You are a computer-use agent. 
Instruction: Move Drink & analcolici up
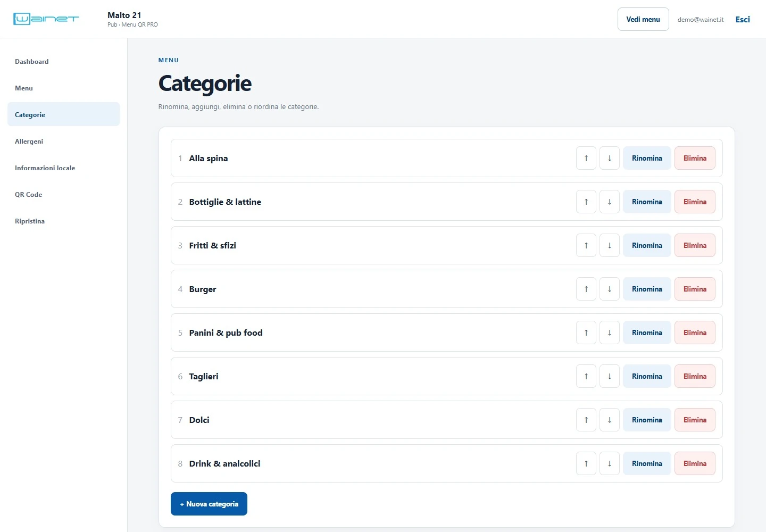tap(586, 463)
